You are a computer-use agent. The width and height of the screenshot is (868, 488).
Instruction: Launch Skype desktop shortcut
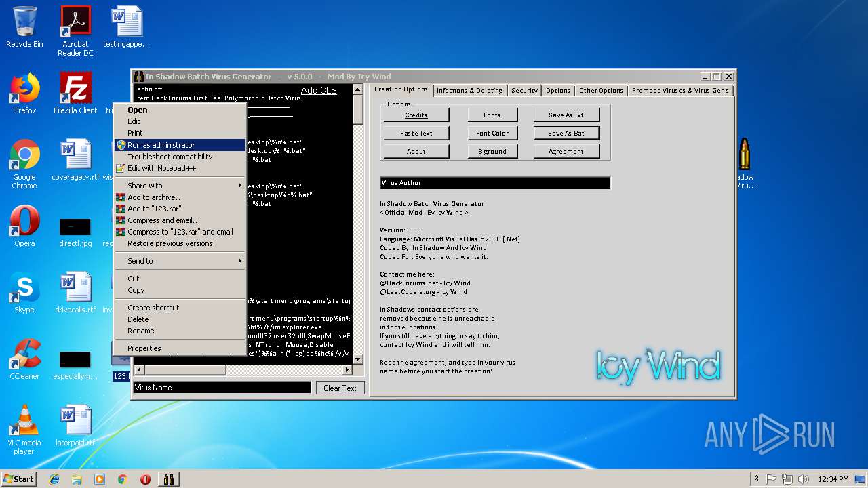coord(24,293)
